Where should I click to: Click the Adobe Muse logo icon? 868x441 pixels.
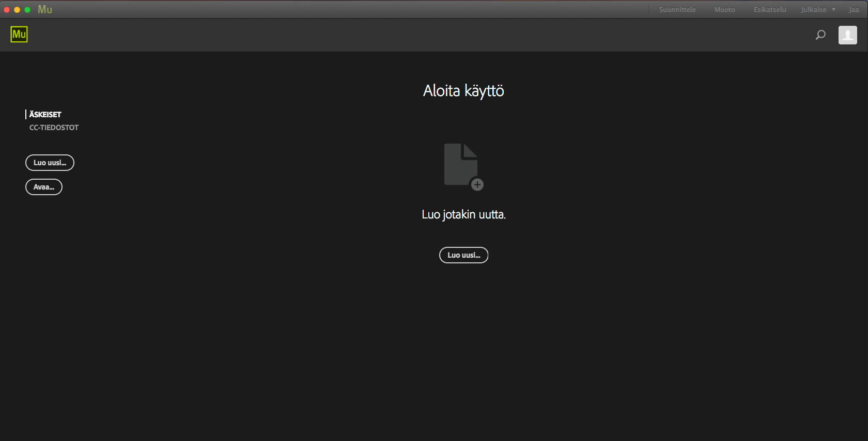pos(19,35)
